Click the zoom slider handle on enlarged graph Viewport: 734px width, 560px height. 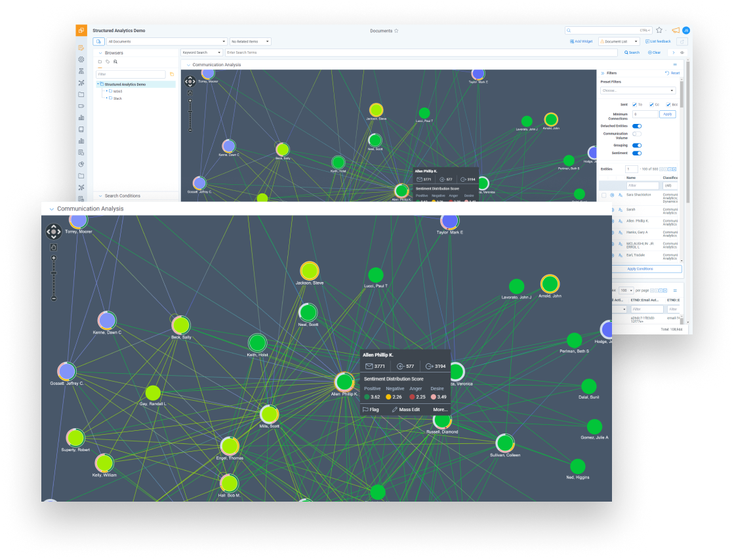point(54,273)
